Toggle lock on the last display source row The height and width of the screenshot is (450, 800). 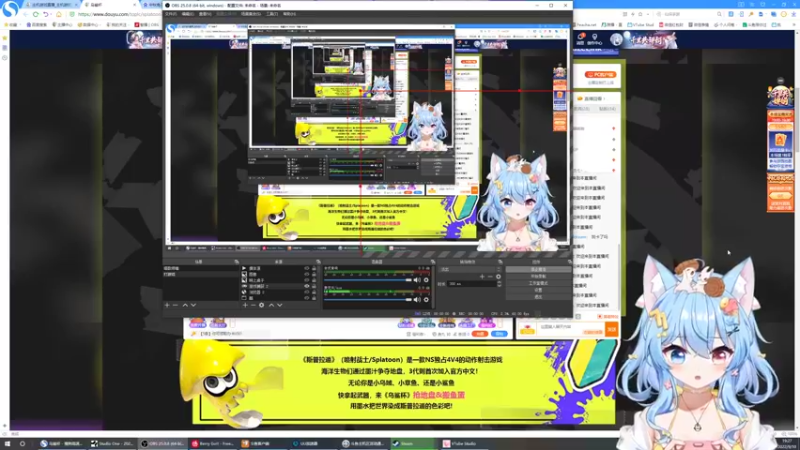[314, 298]
